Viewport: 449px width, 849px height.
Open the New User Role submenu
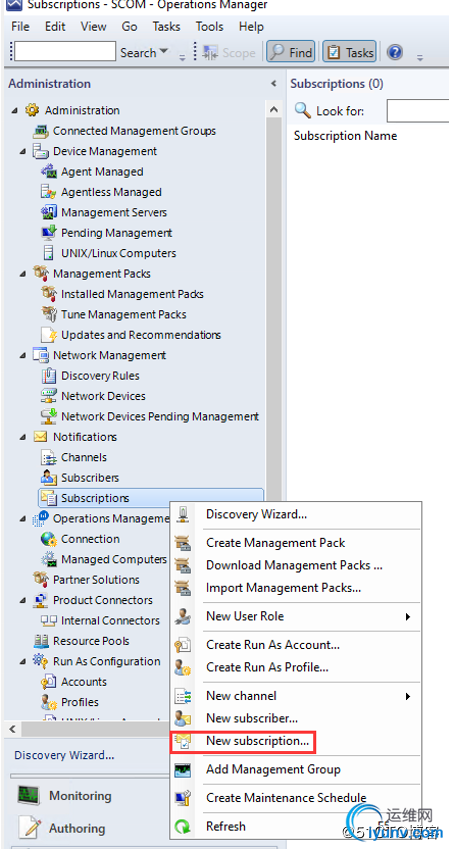tap(295, 617)
